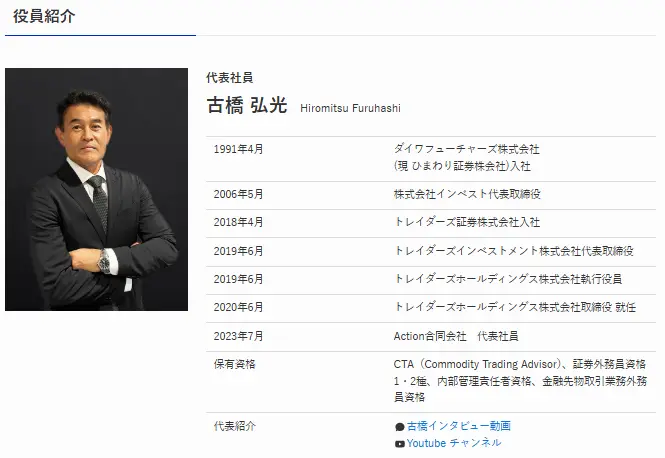Screen dimensions: 665x458
Task: Click the date 1991年4月
Action: [238, 149]
